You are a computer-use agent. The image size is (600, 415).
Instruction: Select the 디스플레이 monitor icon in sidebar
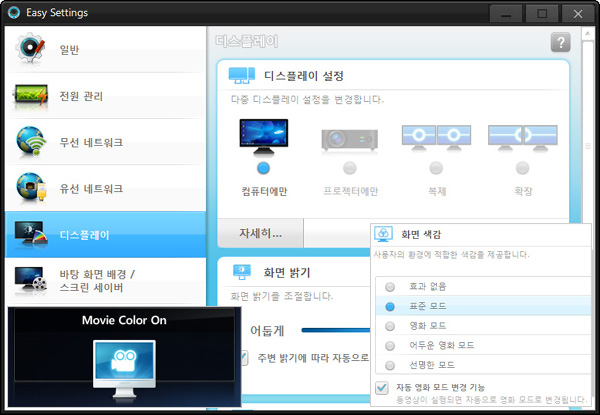[31, 233]
